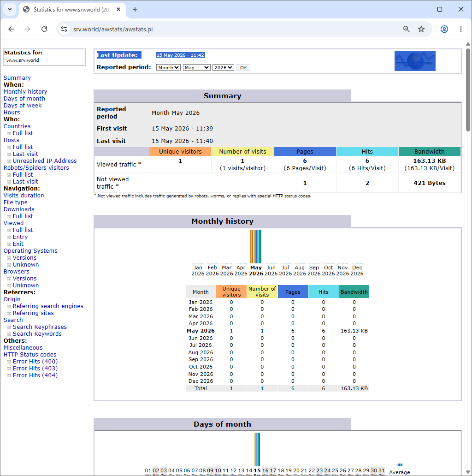Open the Summary link in sidebar
The image size is (472, 476).
click(x=18, y=77)
